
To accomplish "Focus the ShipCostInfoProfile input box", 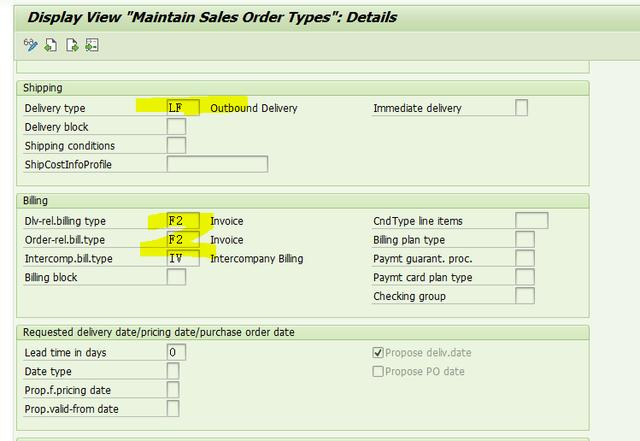I will point(217,165).
